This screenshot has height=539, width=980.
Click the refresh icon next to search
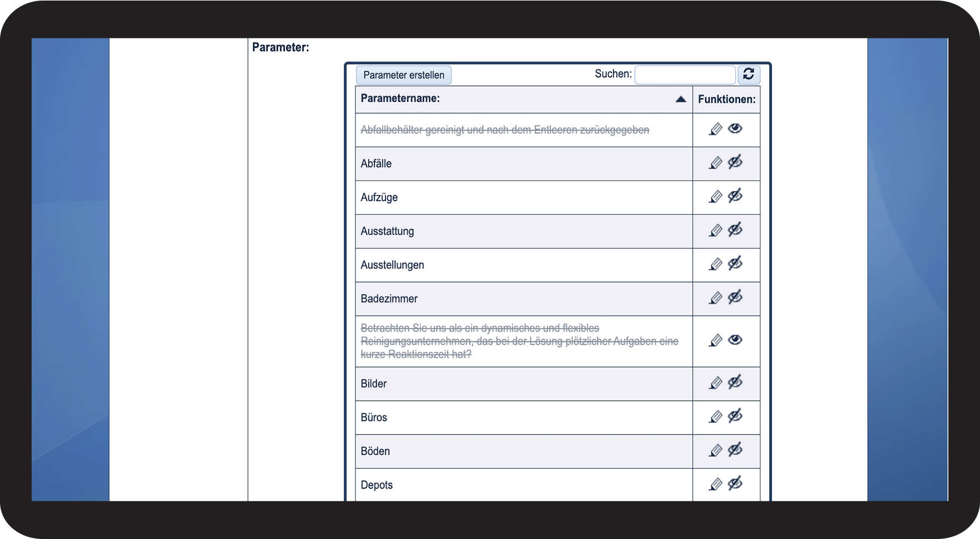point(748,74)
